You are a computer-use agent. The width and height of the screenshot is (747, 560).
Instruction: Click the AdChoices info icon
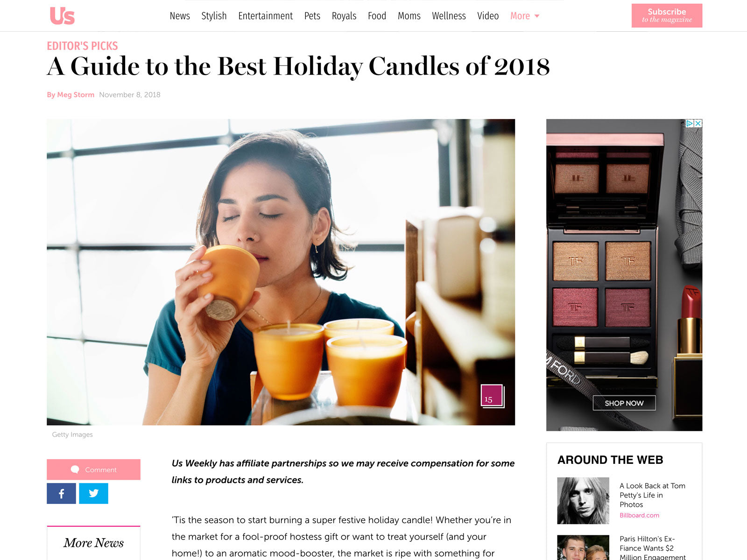pos(690,124)
